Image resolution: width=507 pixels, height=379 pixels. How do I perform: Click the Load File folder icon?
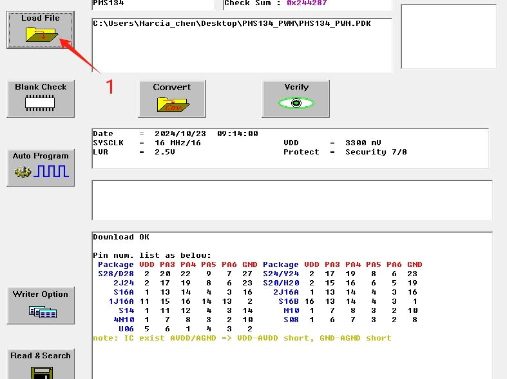[42, 35]
